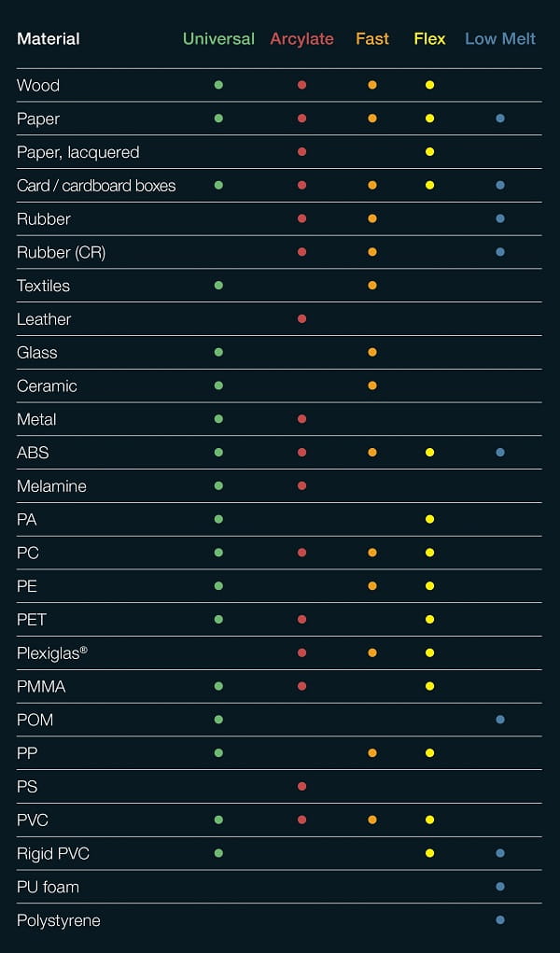Screen dimensions: 560x953
Task: Select the yellow Flex dot for Rigid PVC
Action: 429,853
